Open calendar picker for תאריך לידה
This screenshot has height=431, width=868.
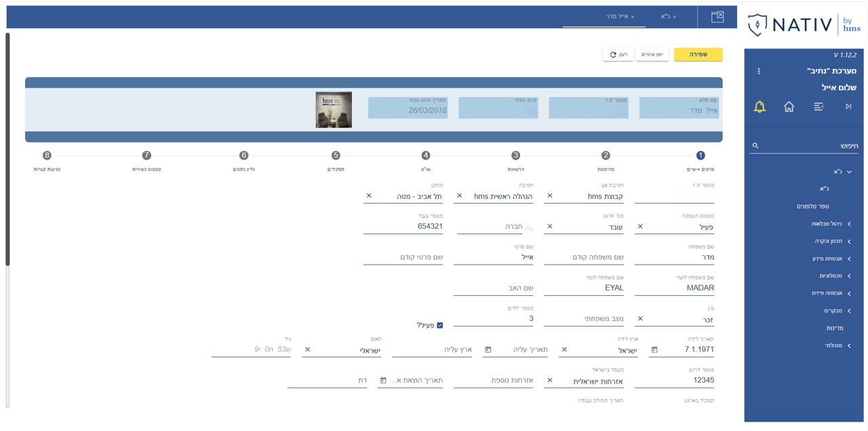pos(654,350)
